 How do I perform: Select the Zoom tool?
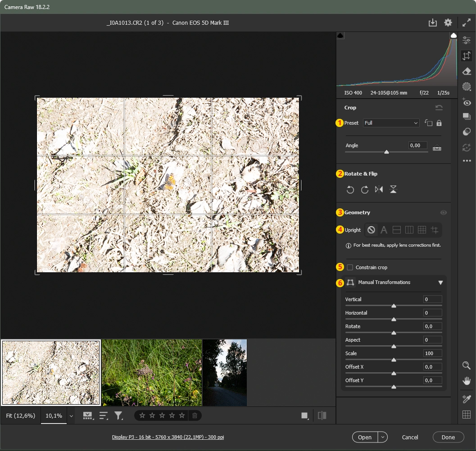point(467,365)
